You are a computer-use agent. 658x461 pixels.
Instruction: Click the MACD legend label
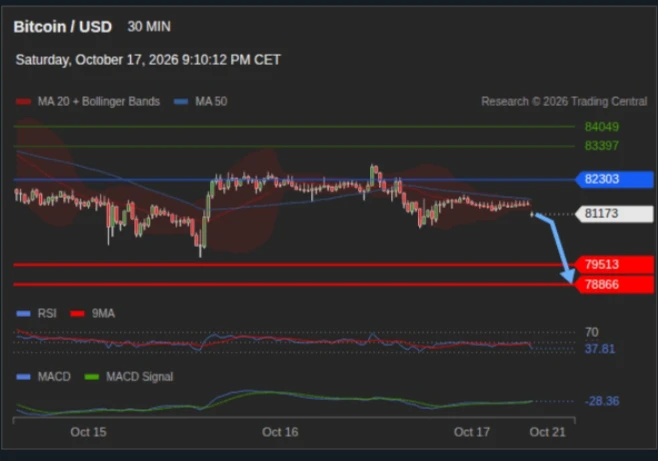(54, 377)
